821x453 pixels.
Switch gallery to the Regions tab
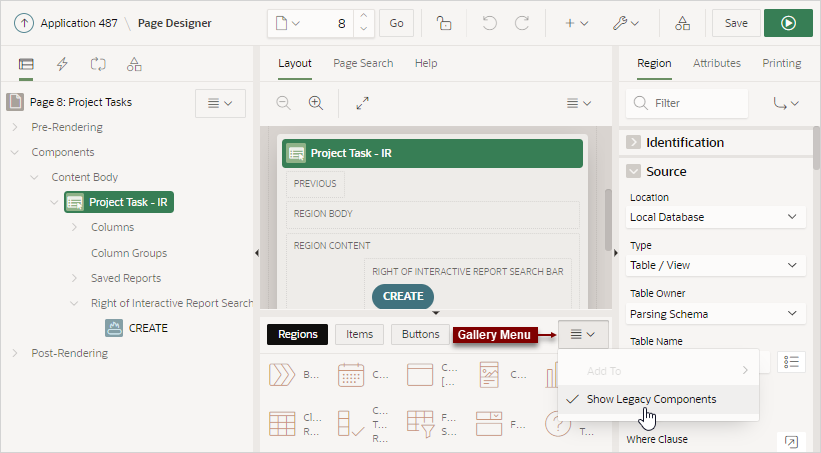point(297,334)
